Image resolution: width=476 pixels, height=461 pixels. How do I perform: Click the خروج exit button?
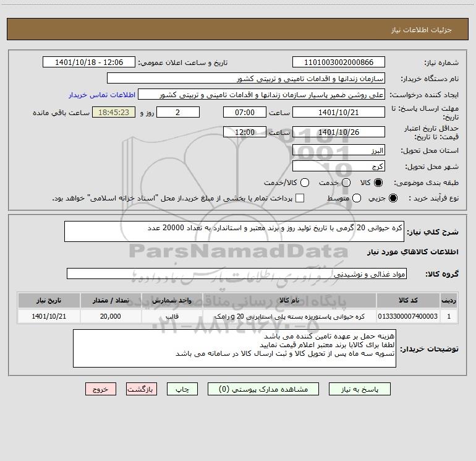101,389
